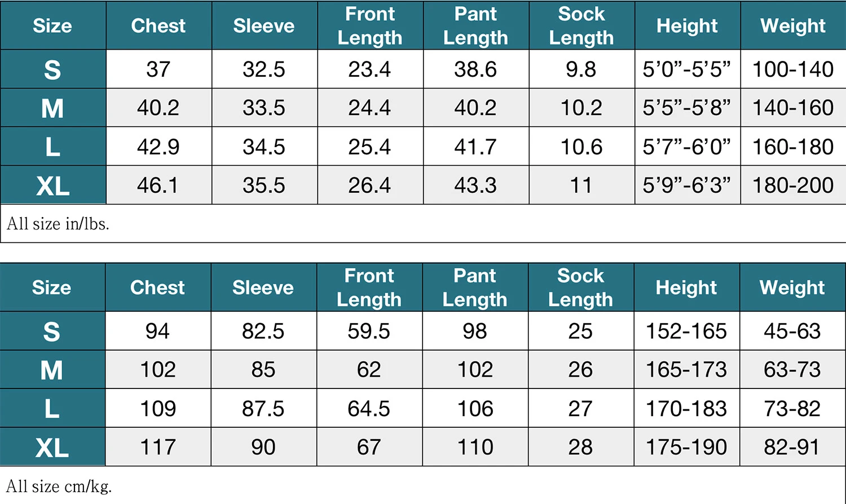This screenshot has width=846, height=504.
Task: Select the 87.5 sleeve value cell
Action: pos(263,408)
